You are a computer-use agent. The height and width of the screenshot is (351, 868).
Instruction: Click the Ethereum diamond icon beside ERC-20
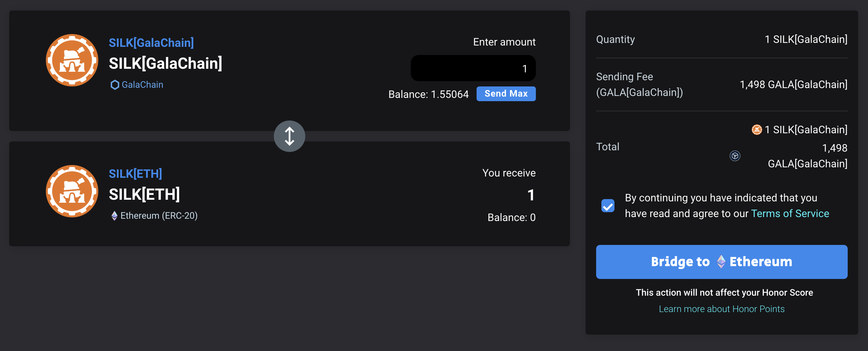coord(114,215)
